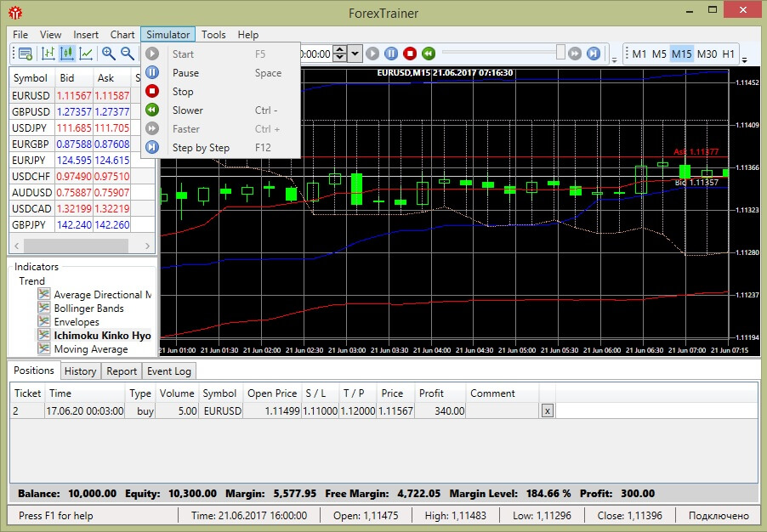Click the toolbar Step by Step icon
Image resolution: width=767 pixels, height=532 pixels.
tap(593, 54)
